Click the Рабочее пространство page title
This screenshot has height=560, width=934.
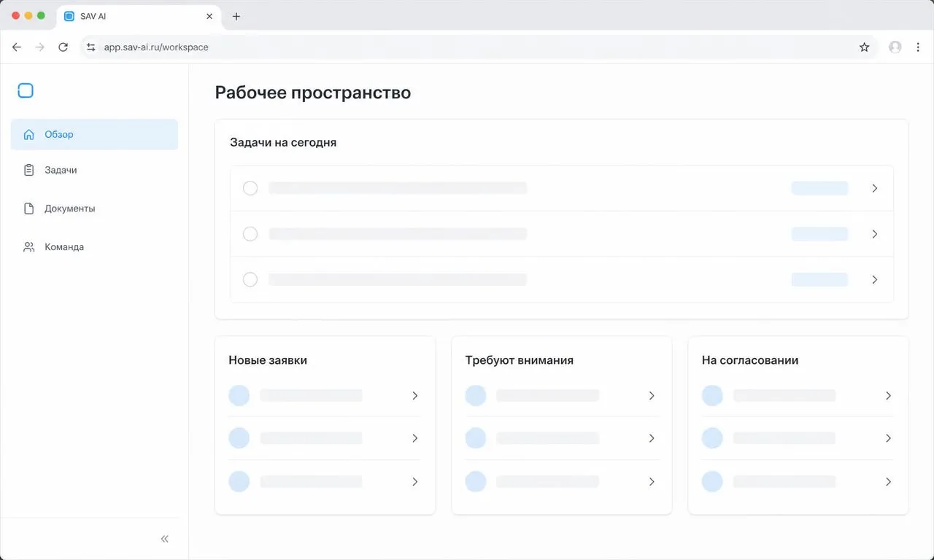pyautogui.click(x=313, y=93)
